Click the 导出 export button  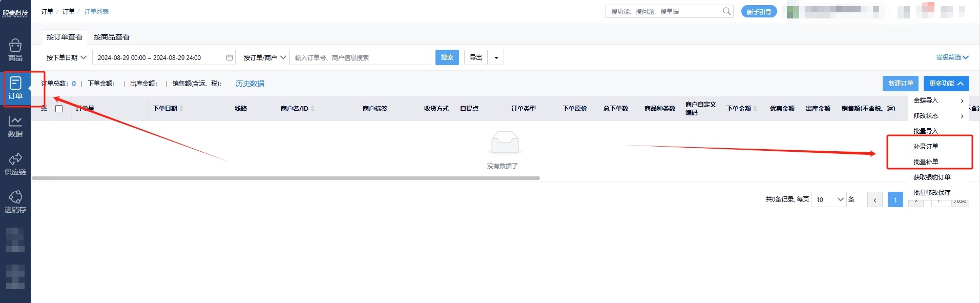476,57
